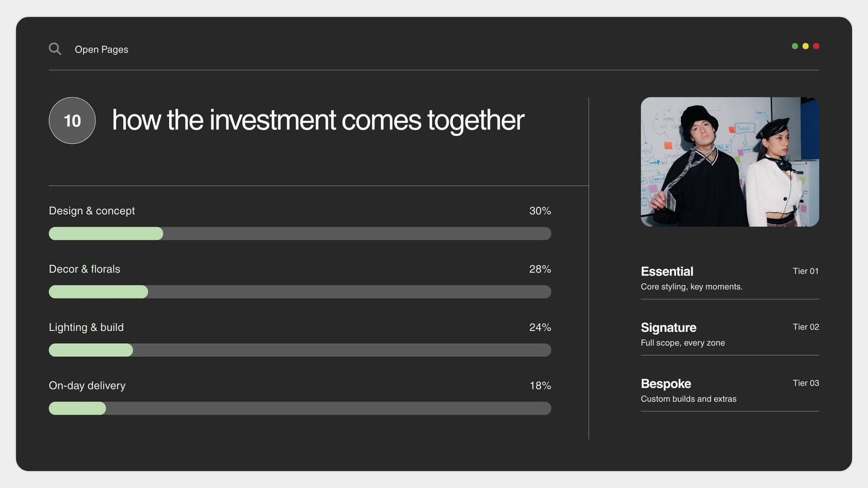Click the green window dot
Image resolution: width=868 pixels, height=488 pixels.
pos(795,46)
